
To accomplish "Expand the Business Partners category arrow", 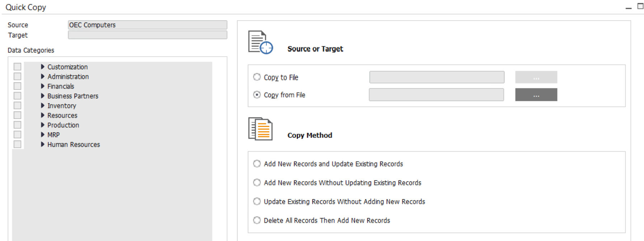I will (43, 96).
